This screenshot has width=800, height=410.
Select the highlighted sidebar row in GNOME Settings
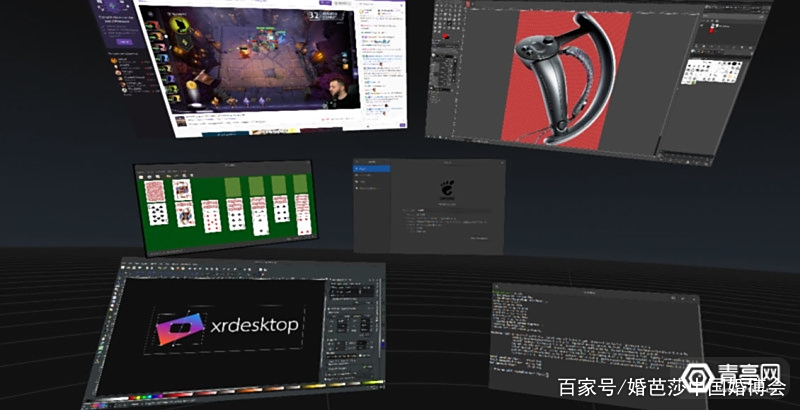tap(372, 168)
